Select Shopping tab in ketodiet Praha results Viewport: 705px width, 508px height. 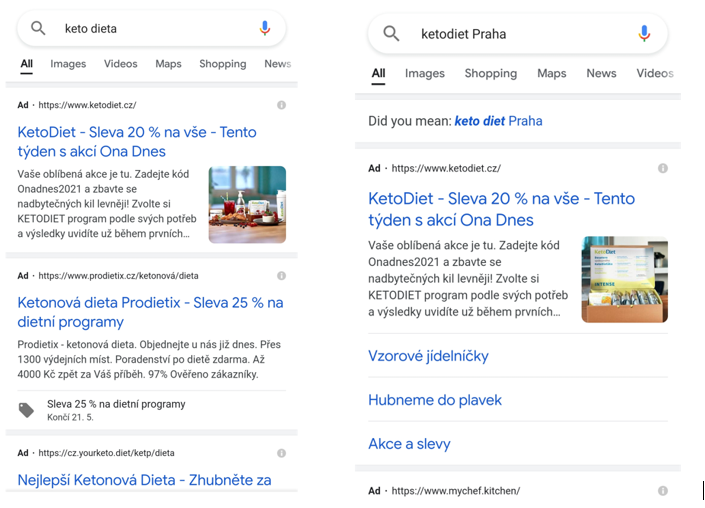(x=491, y=73)
